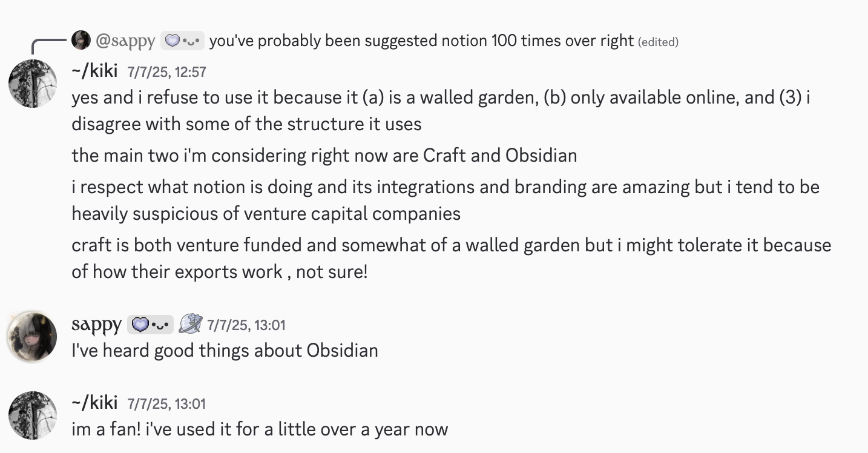Click the planet role icon next to sappy
868x453 pixels.
click(191, 325)
